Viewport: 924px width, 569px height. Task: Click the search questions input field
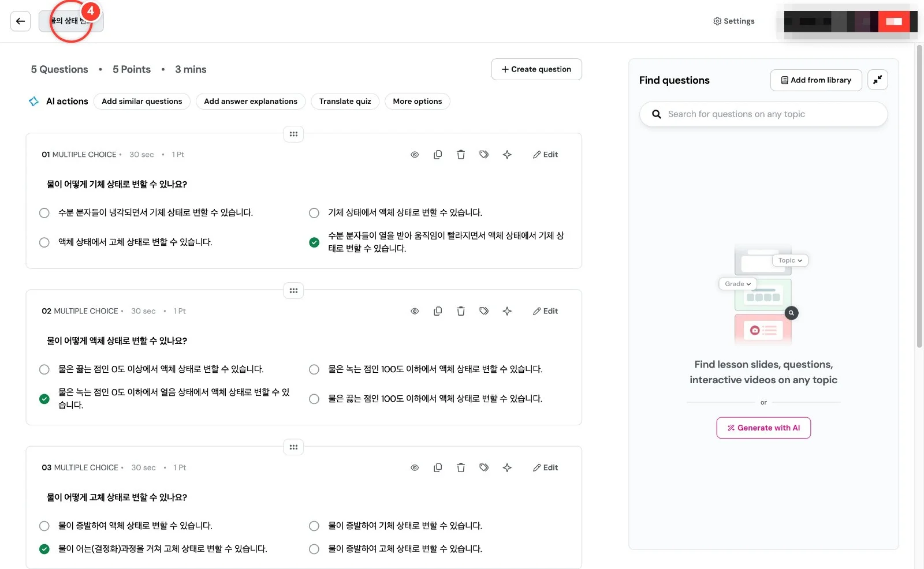pyautogui.click(x=763, y=114)
